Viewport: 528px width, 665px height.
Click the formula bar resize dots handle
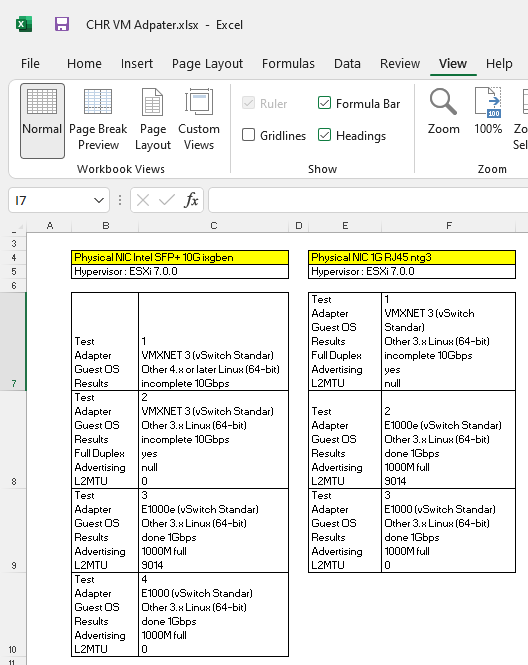pyautogui.click(x=120, y=200)
